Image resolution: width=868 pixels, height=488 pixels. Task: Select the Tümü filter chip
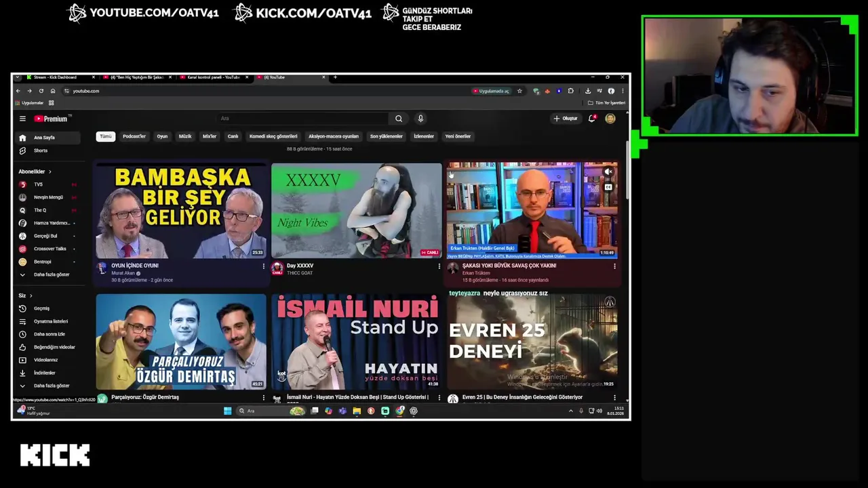pyautogui.click(x=106, y=136)
